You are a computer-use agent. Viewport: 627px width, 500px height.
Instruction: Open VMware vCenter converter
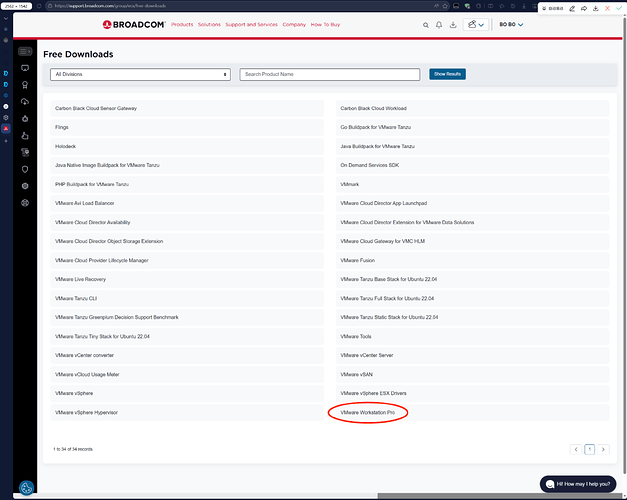point(187,355)
